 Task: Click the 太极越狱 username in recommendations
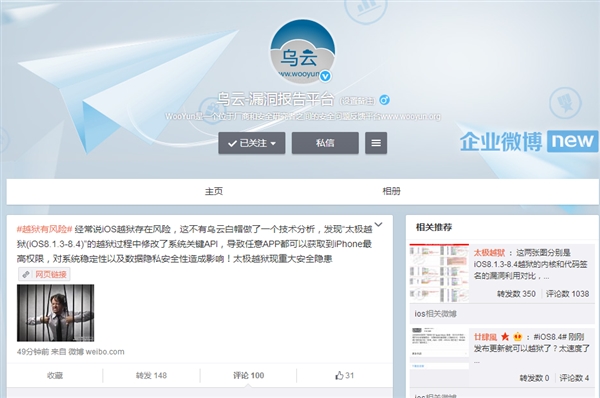pos(489,253)
